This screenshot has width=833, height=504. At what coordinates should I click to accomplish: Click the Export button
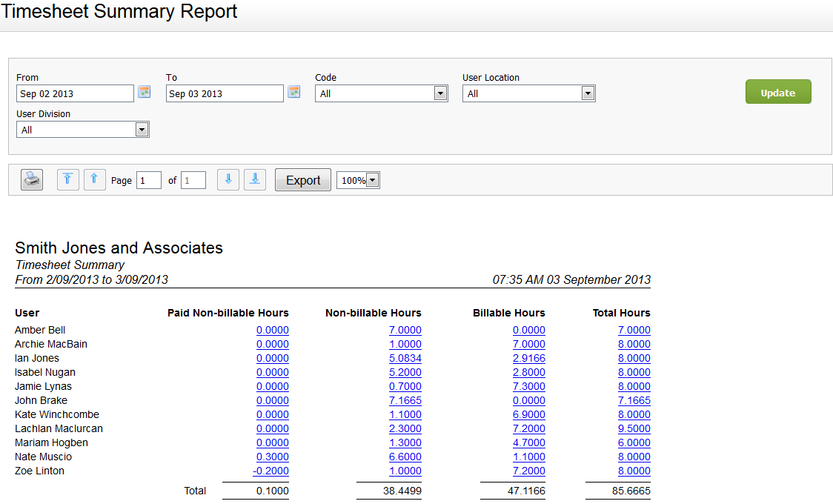coord(302,179)
